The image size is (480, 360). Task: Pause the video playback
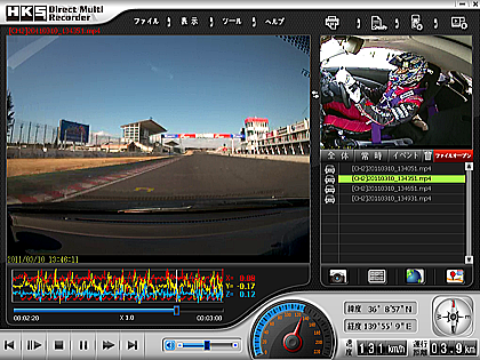pos(83,345)
